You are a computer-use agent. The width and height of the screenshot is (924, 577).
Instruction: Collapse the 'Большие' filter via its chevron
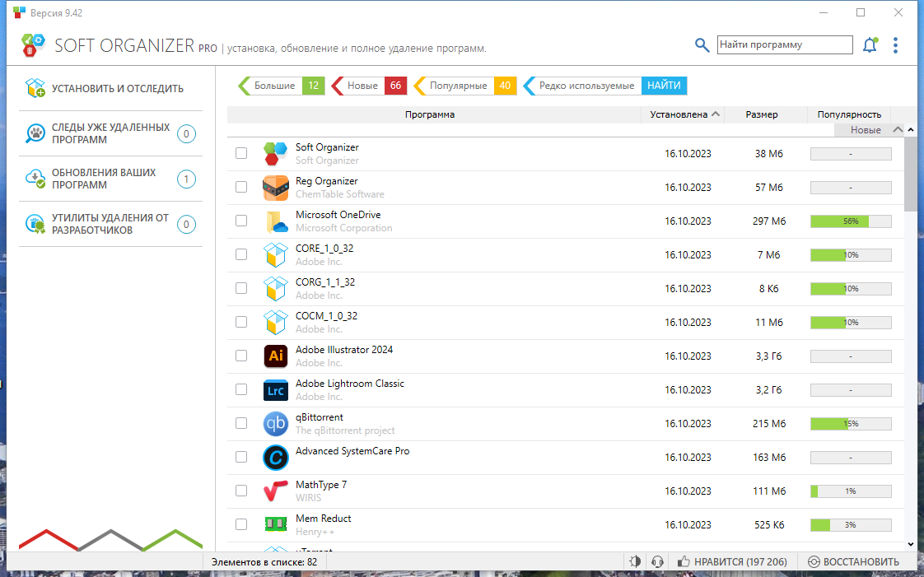243,86
